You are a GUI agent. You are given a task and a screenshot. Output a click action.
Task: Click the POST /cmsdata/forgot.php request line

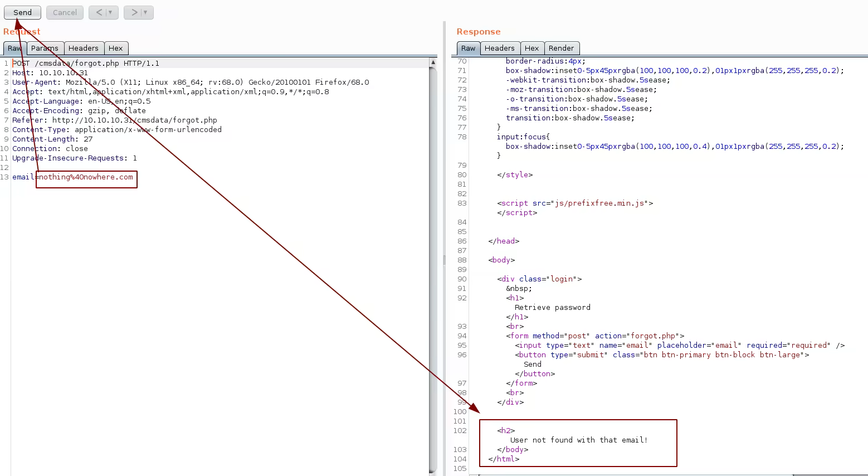(86, 64)
